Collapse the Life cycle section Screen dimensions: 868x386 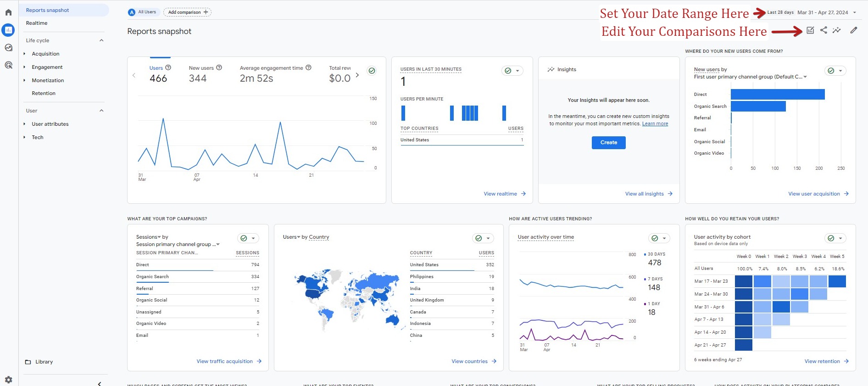pyautogui.click(x=101, y=40)
